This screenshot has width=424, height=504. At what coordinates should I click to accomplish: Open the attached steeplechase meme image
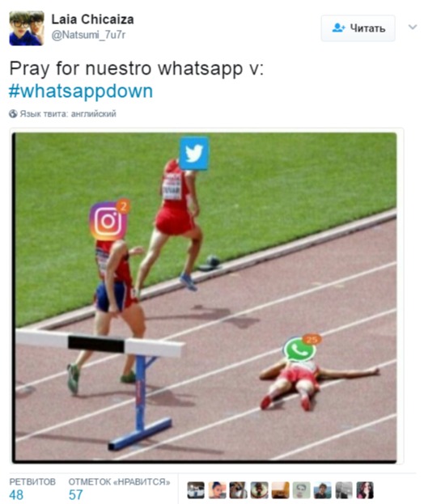(x=205, y=298)
